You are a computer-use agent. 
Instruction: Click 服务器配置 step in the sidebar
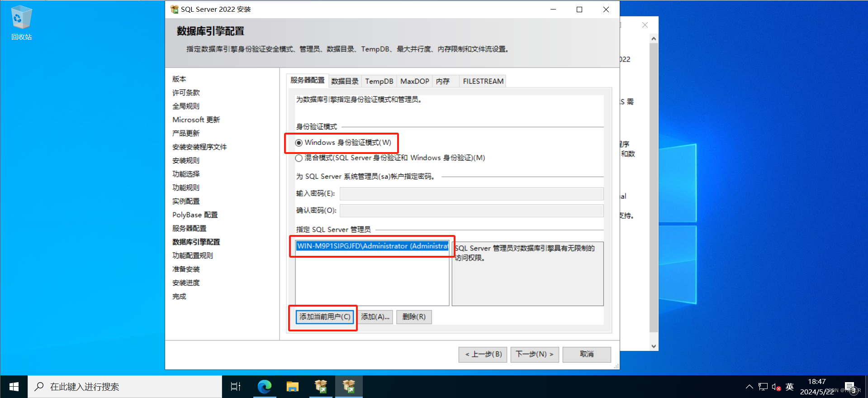[x=189, y=228]
